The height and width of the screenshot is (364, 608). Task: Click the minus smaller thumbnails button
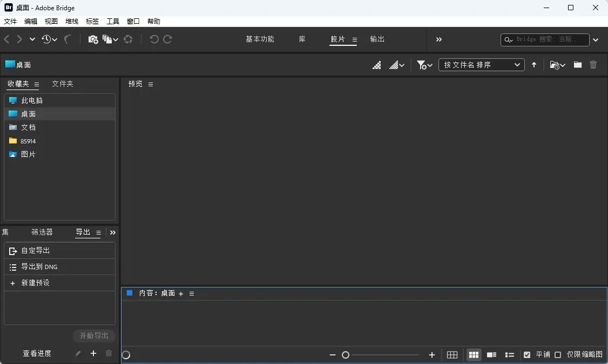(332, 355)
